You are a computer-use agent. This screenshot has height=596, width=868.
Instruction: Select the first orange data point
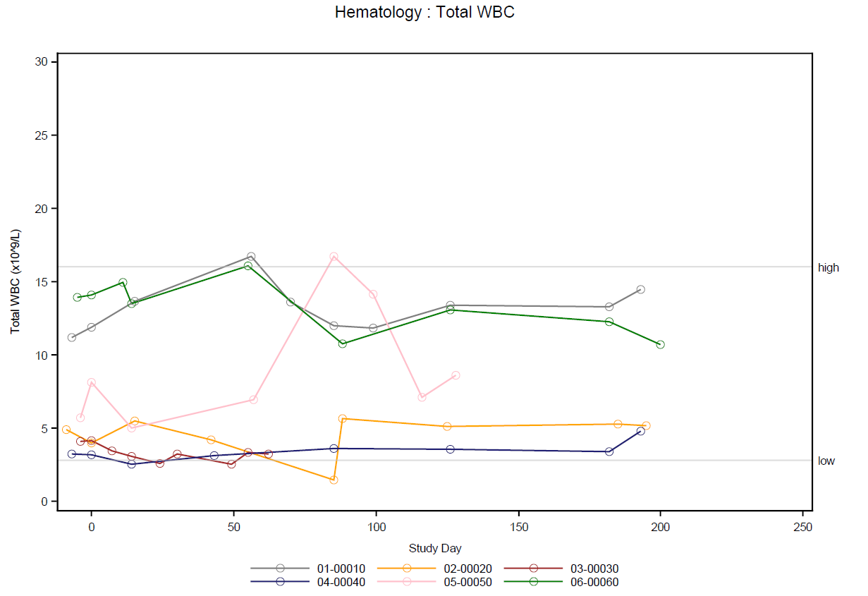click(x=66, y=430)
